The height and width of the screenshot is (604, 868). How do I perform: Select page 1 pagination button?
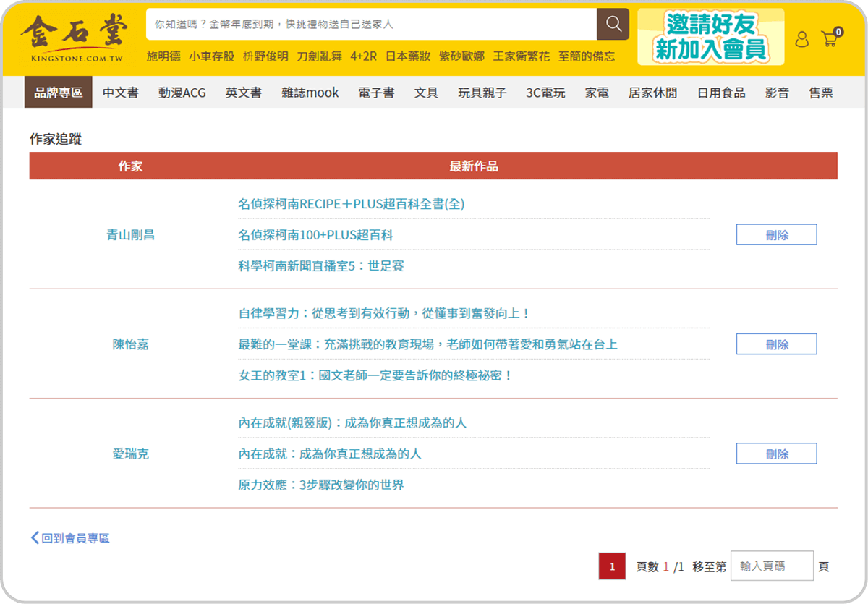pos(612,566)
